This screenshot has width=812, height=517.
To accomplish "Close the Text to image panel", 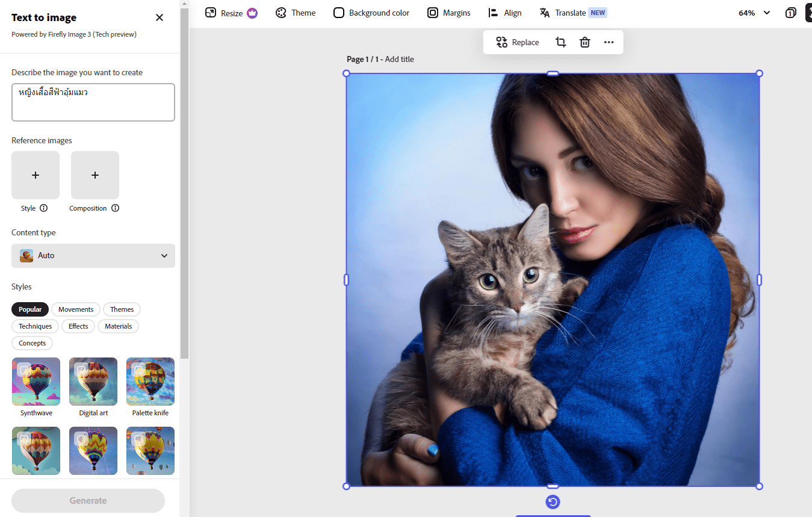I will tap(160, 17).
